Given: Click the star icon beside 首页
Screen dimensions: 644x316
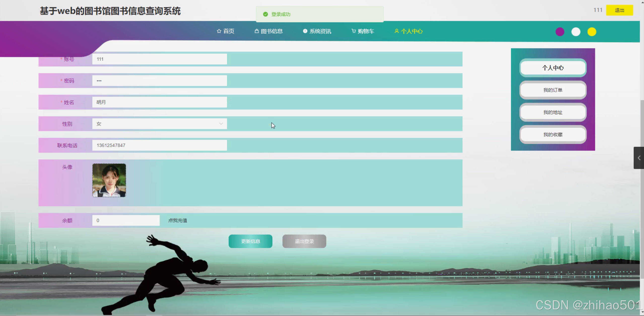Looking at the screenshot, I should pyautogui.click(x=219, y=31).
